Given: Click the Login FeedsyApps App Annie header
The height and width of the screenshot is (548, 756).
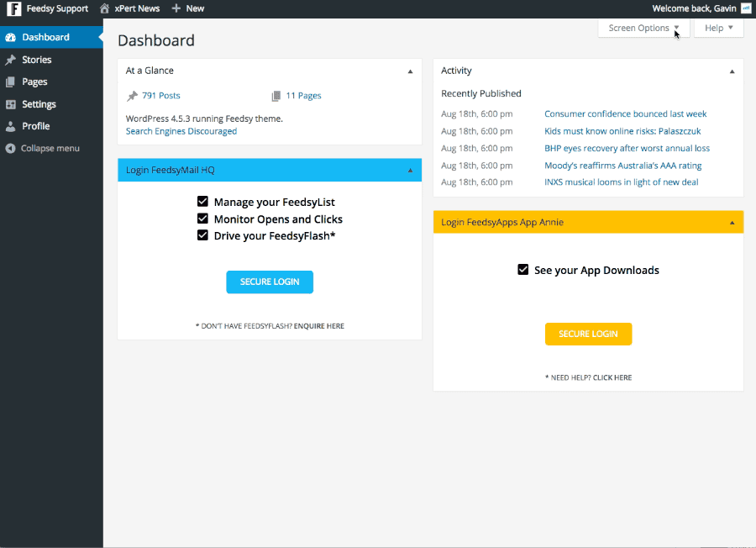Looking at the screenshot, I should coord(588,222).
